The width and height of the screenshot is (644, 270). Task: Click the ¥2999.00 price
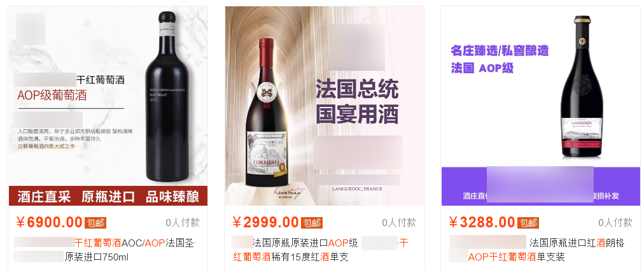tap(266, 222)
